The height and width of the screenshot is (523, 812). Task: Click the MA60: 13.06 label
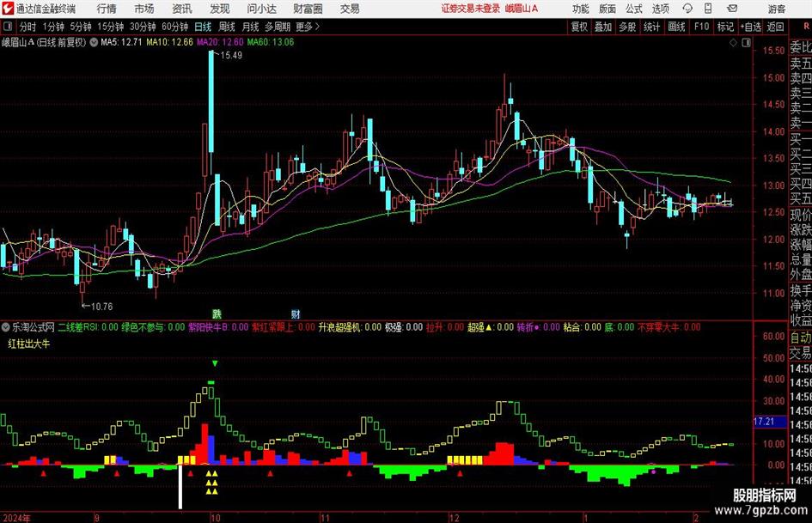271,42
